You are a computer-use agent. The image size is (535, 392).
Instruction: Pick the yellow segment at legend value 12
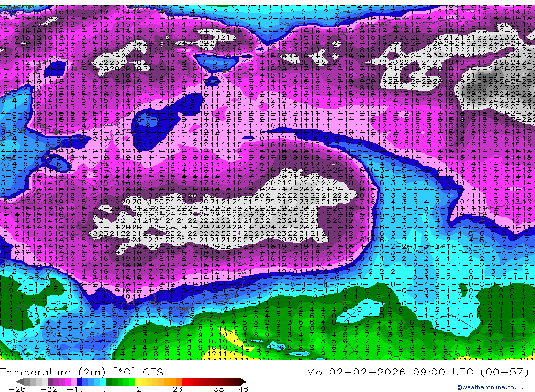point(138,381)
